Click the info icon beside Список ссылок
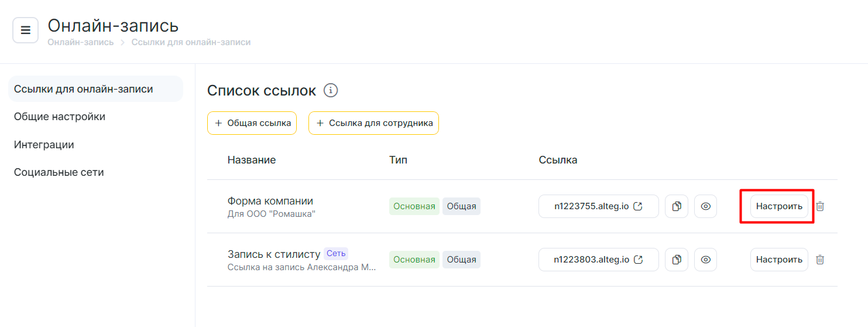Image resolution: width=868 pixels, height=327 pixels. tap(331, 90)
